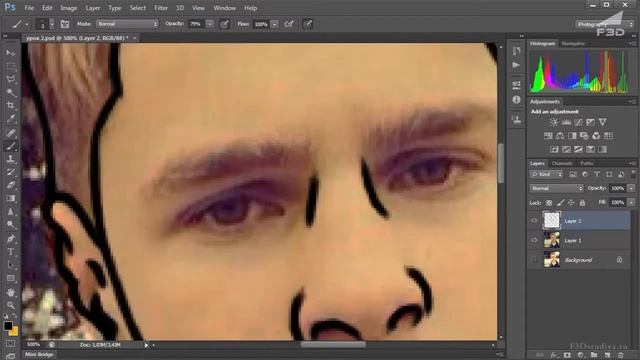The width and height of the screenshot is (640, 360).
Task: Select the Lasso tool
Action: 11,79
